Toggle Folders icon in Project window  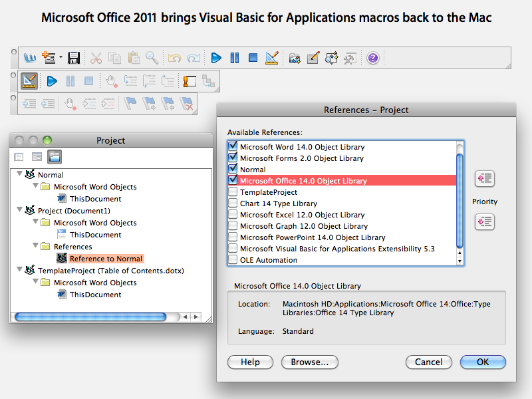(x=55, y=157)
